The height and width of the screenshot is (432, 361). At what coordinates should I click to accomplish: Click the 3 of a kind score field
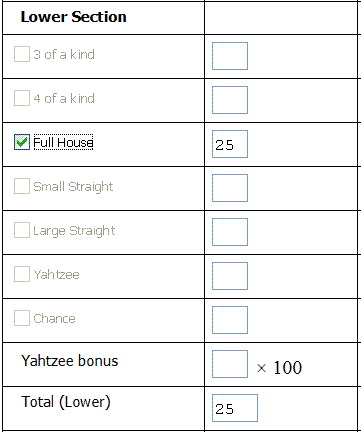coord(230,56)
